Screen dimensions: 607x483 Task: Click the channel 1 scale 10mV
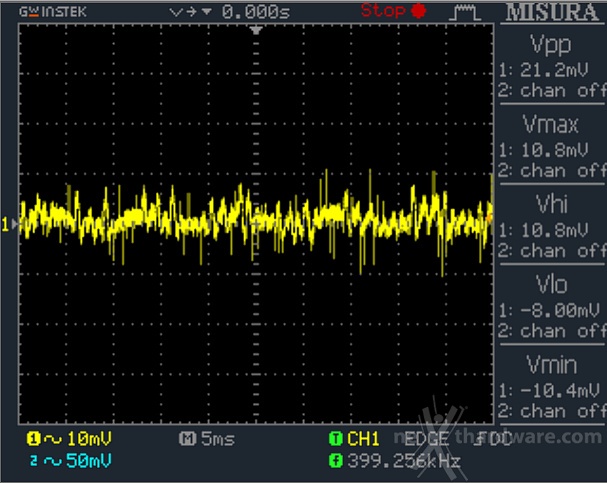click(x=89, y=439)
